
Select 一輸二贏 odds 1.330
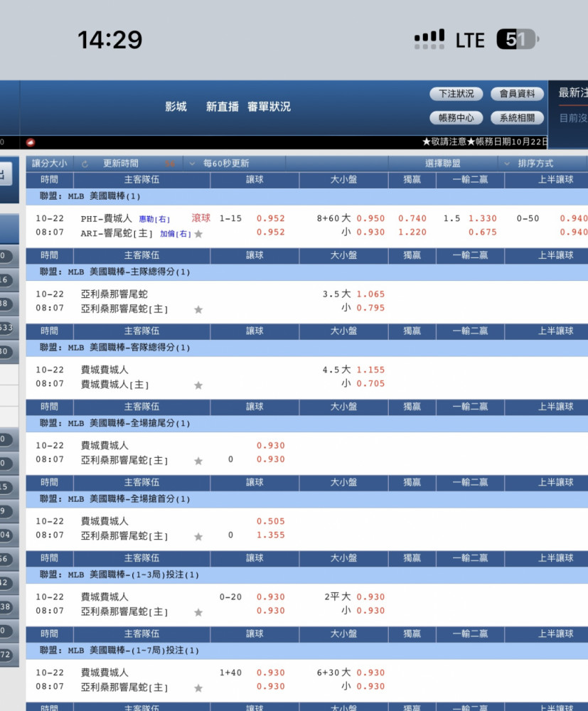(482, 218)
